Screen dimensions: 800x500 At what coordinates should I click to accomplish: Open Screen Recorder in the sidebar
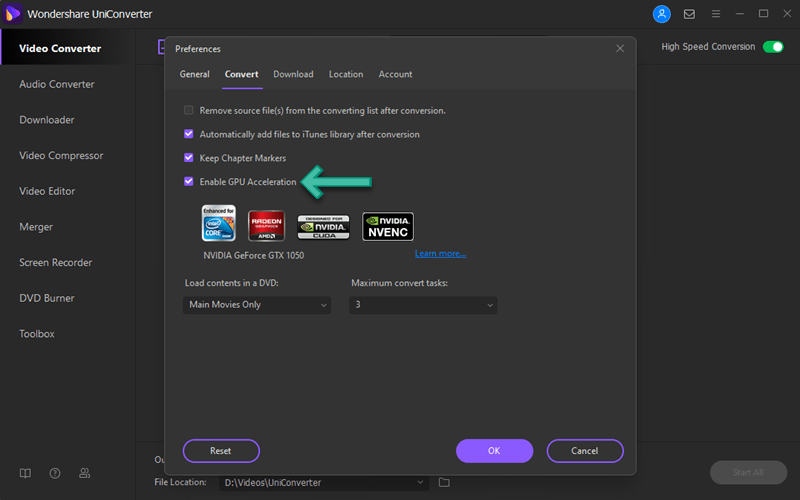point(56,263)
